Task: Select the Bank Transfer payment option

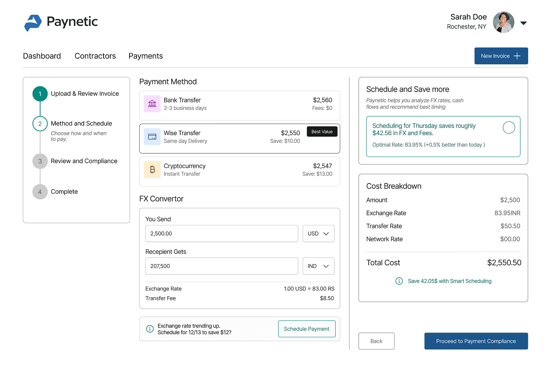Action: [x=239, y=104]
